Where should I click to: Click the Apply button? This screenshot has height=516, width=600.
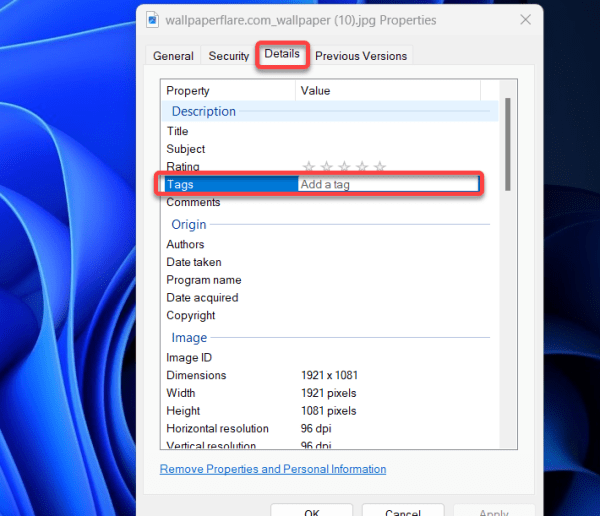click(x=494, y=511)
